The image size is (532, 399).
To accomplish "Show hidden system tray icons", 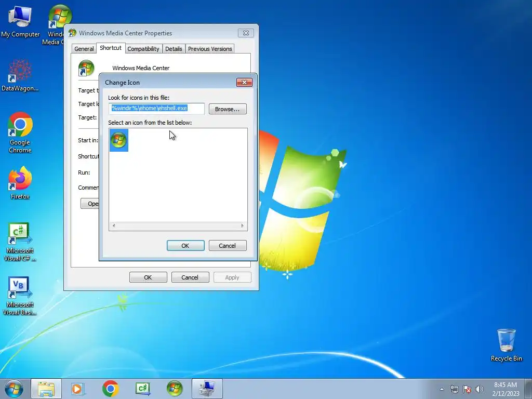I will coord(442,389).
